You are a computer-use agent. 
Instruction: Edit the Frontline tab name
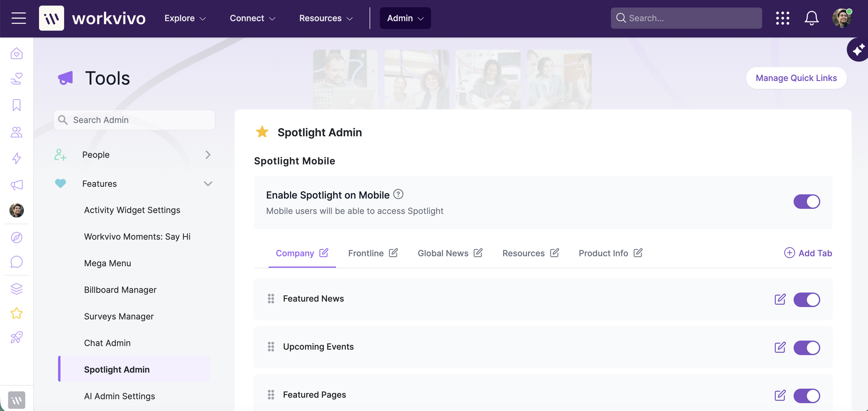coord(393,253)
